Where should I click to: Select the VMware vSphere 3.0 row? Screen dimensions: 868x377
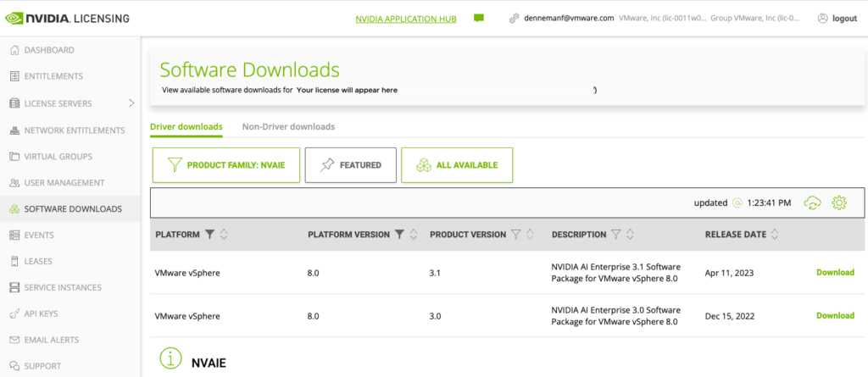424,316
